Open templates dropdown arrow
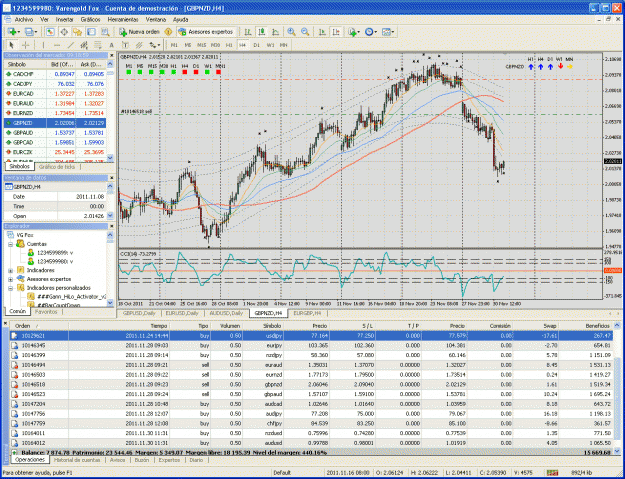 [393, 32]
